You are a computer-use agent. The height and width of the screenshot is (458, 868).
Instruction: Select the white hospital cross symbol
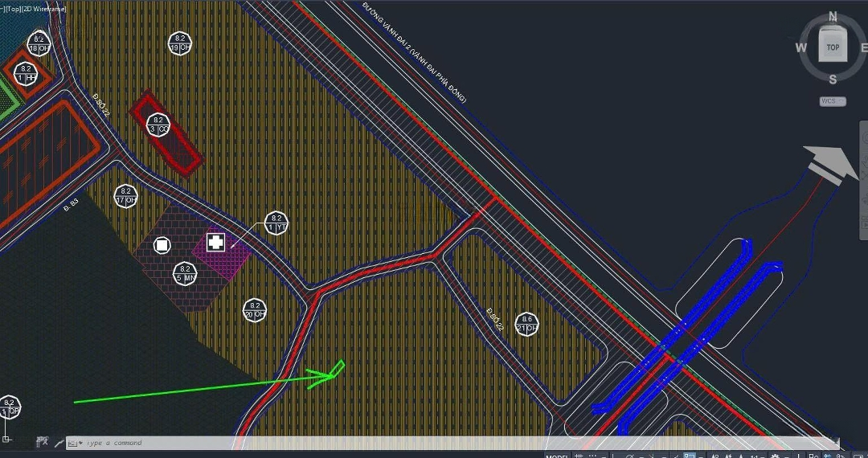pyautogui.click(x=215, y=242)
